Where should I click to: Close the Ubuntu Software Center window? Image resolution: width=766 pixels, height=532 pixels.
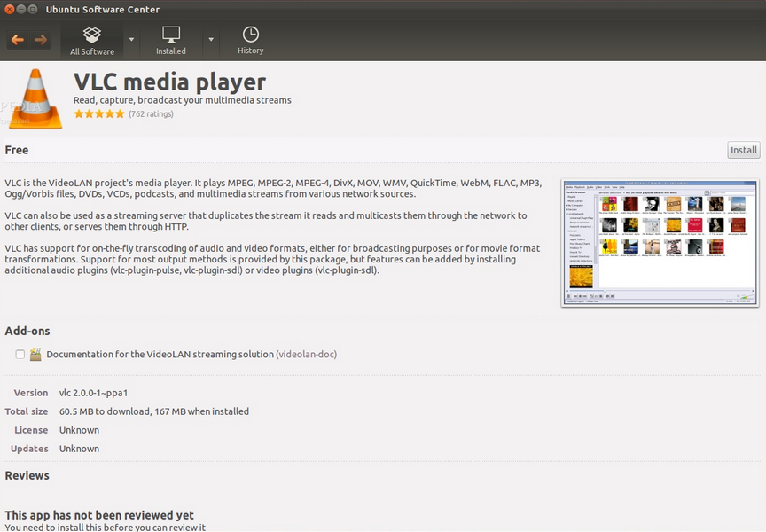click(10, 9)
